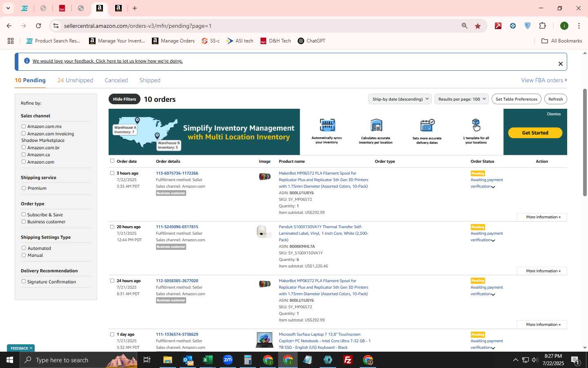The width and height of the screenshot is (588, 368).
Task: Open the red Adobe Acrobat extension icon
Action: coord(498,26)
